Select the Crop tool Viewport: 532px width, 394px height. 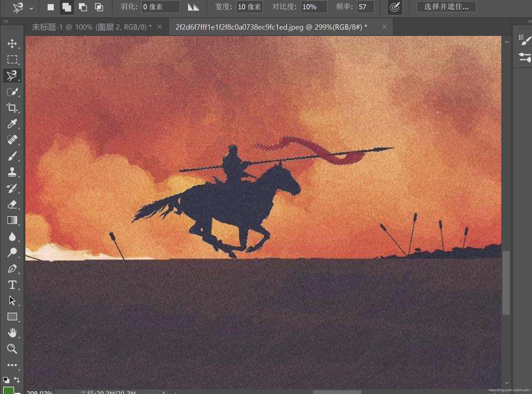pos(12,108)
